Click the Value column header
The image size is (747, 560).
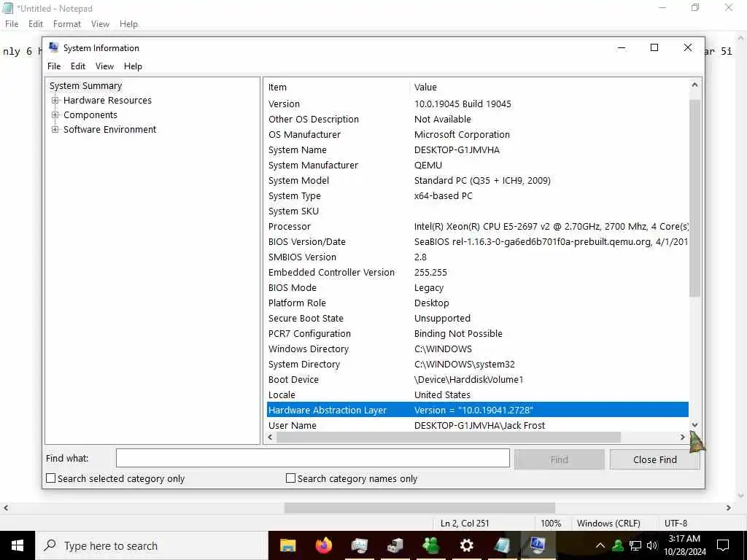pyautogui.click(x=549, y=87)
